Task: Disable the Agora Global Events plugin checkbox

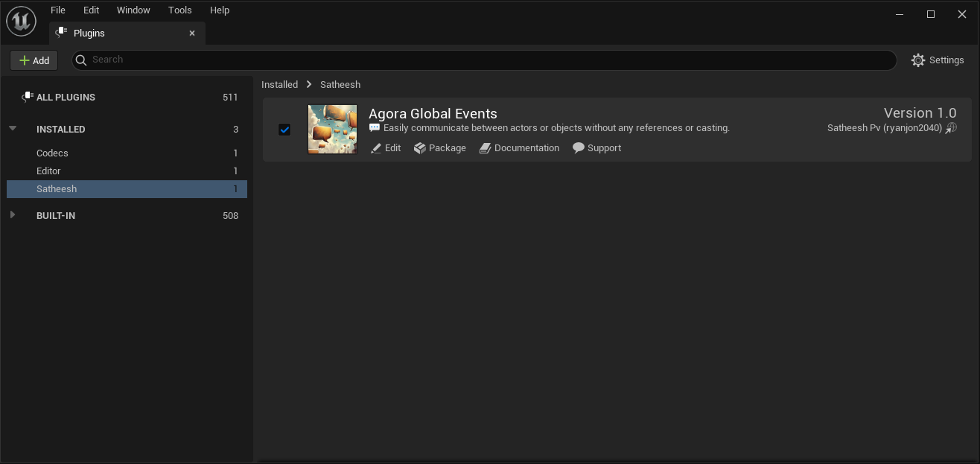Action: tap(284, 130)
